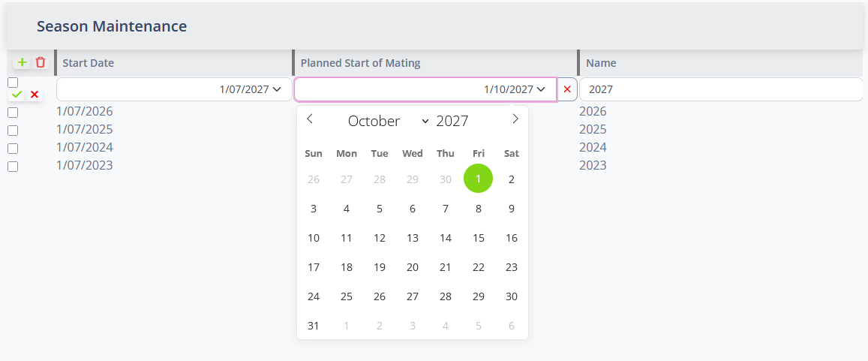The width and height of the screenshot is (868, 361).
Task: Go to the next month in calendar
Action: (515, 119)
